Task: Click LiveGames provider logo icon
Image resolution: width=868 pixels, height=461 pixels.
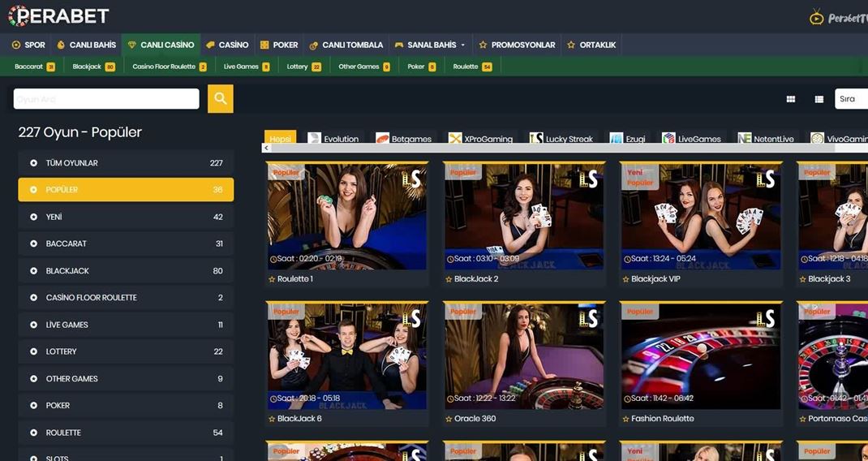Action: 668,139
